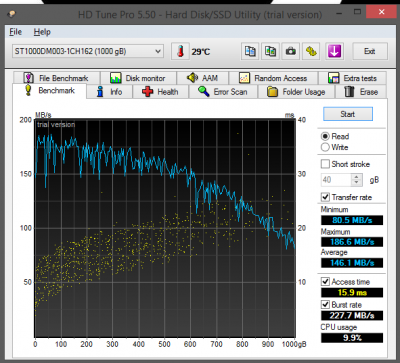Open the Help menu
This screenshot has height=363, width=400.
pos(42,32)
